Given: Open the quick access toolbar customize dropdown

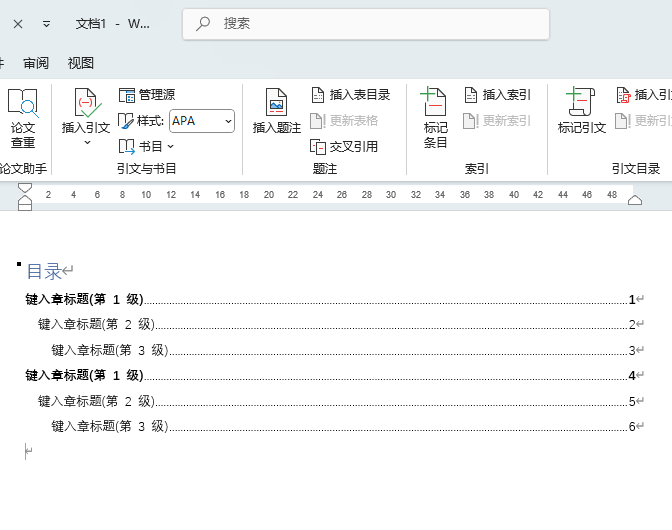Looking at the screenshot, I should pos(46,24).
